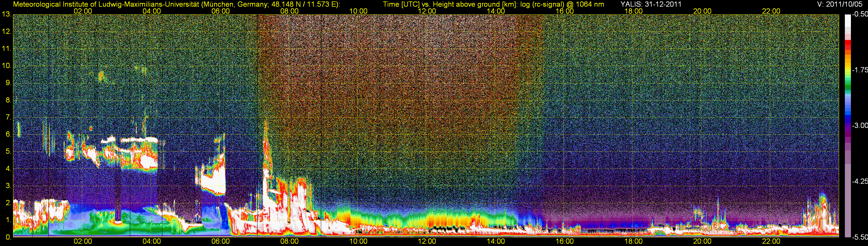Click the top axis time label 12:00
868x246 pixels.
pyautogui.click(x=427, y=11)
